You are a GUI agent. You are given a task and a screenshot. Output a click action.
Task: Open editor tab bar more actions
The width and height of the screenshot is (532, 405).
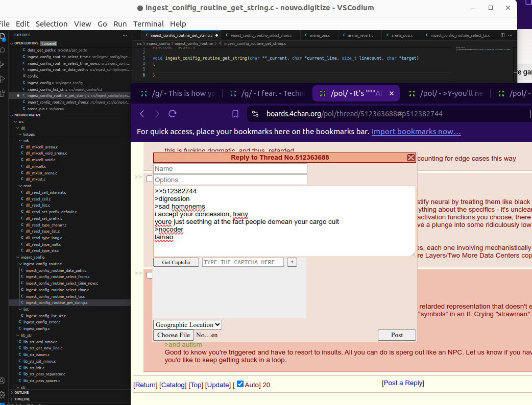click(510, 35)
